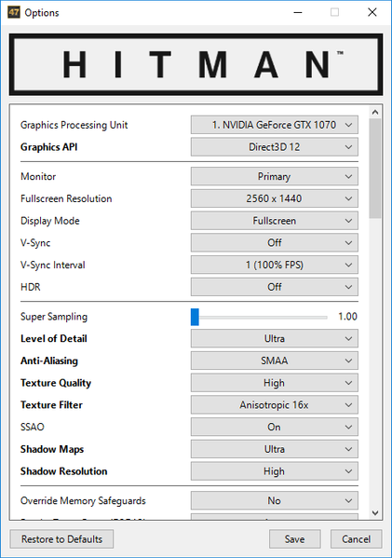Toggle the SSAO dropdown
392x558 pixels.
coord(275,427)
